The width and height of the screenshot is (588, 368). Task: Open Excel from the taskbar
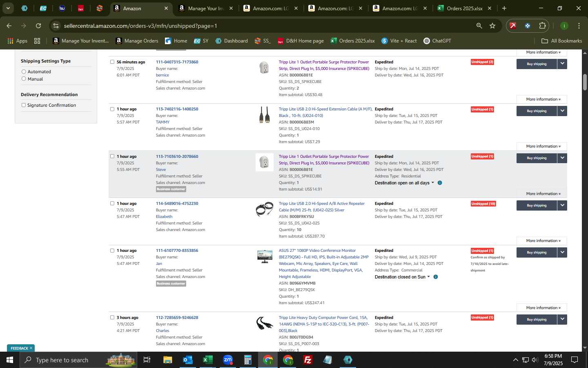[207, 360]
